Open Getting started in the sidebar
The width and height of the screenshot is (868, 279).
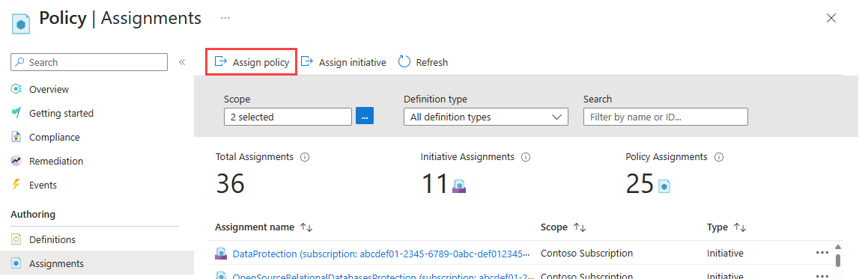pyautogui.click(x=61, y=113)
